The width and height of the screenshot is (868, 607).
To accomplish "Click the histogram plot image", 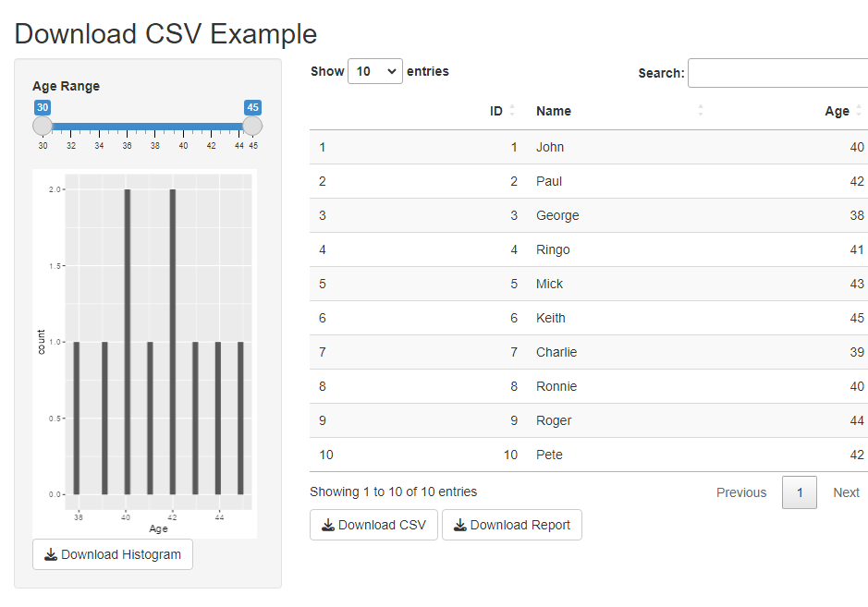I will tap(144, 351).
